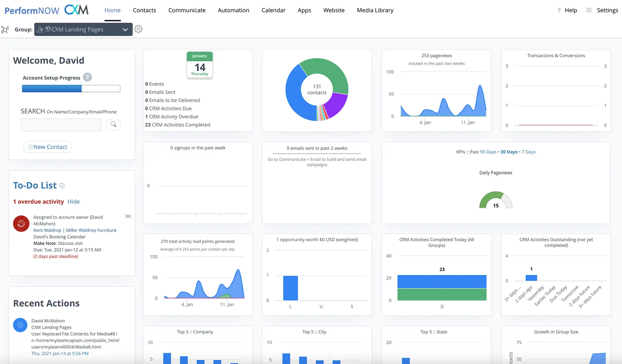This screenshot has height=364, width=622.
Task: Open group settings via the gear icon
Action: 138,29
